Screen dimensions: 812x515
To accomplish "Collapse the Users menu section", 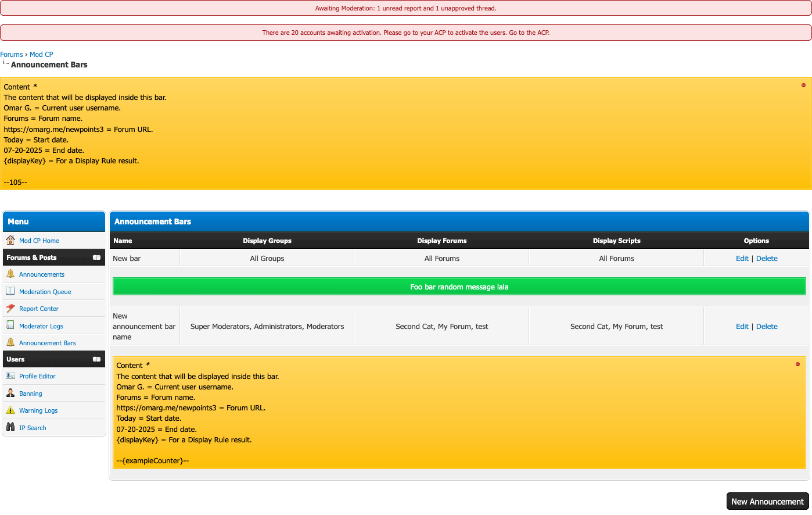I will pos(96,359).
